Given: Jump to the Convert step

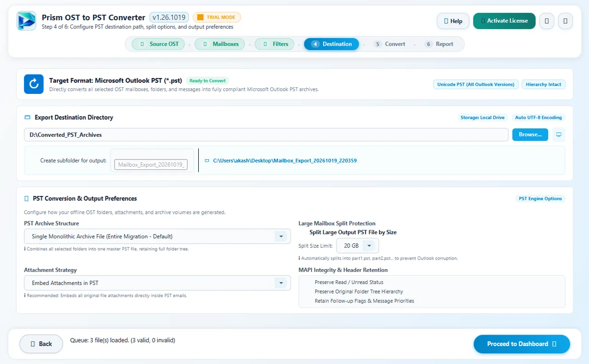Looking at the screenshot, I should pyautogui.click(x=390, y=44).
